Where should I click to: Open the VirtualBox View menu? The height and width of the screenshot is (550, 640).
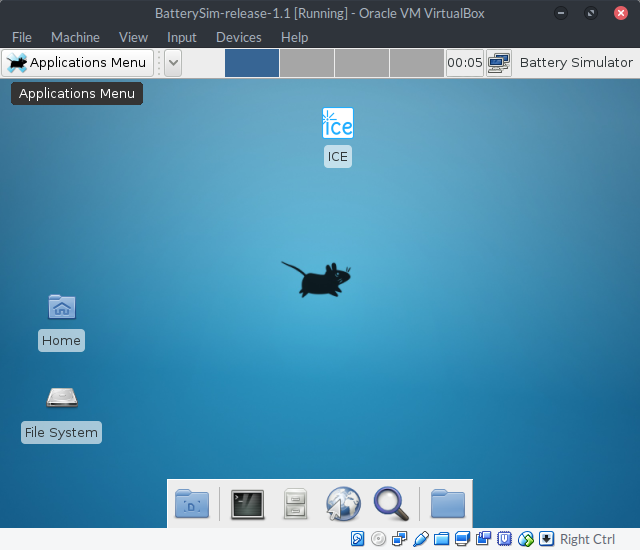coord(133,38)
